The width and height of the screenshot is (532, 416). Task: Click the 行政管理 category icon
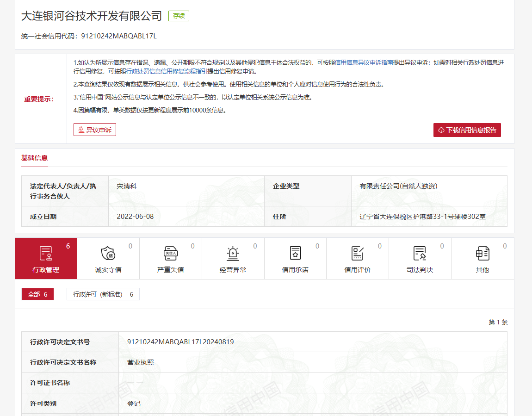[x=46, y=254]
